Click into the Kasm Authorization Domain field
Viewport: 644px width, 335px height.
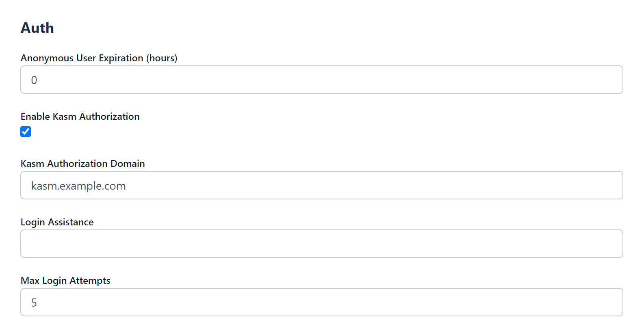click(321, 186)
